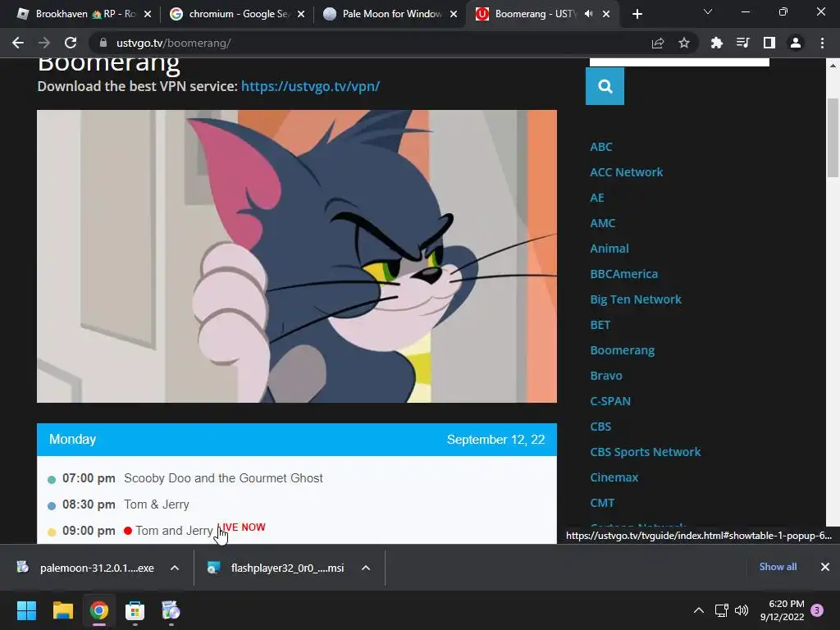
Task: Open the Windows Start menu
Action: click(x=26, y=610)
